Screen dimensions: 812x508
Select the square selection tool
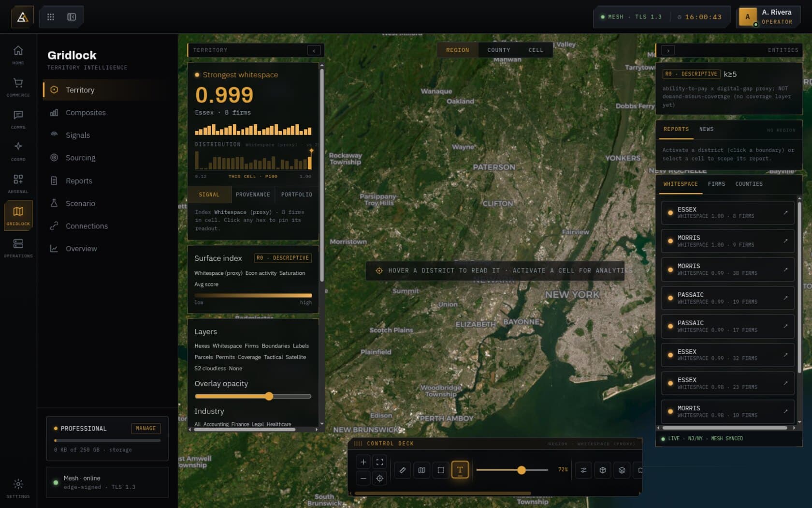[441, 470]
